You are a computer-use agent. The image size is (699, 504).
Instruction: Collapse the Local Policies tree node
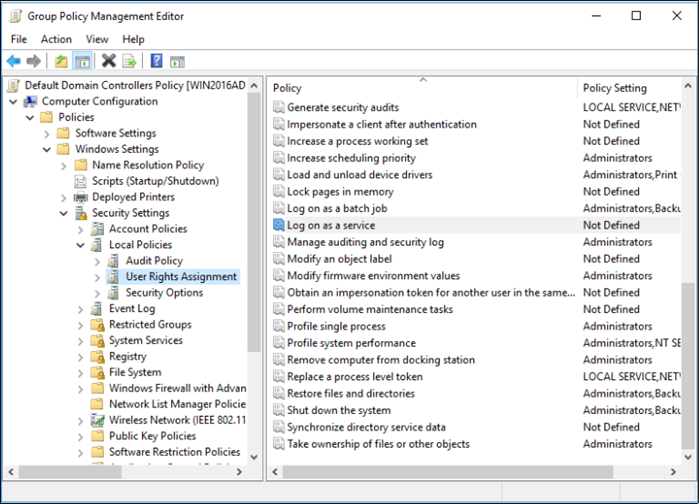[x=81, y=245]
